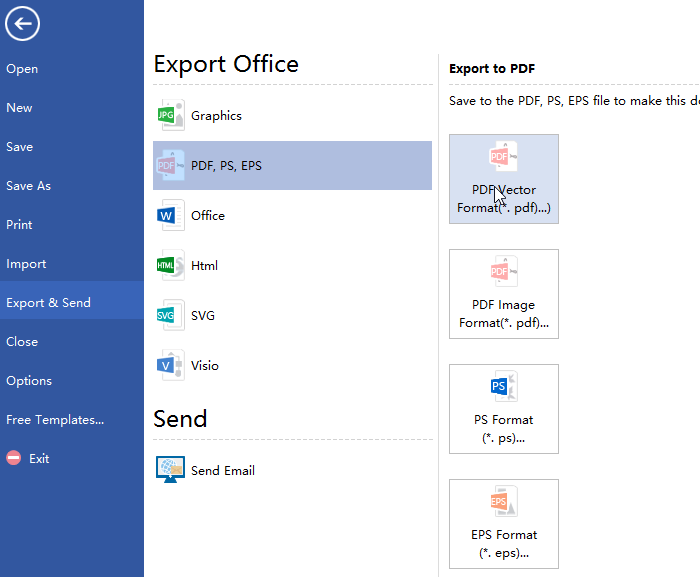Click the Exit label in sidebar

[x=39, y=459]
